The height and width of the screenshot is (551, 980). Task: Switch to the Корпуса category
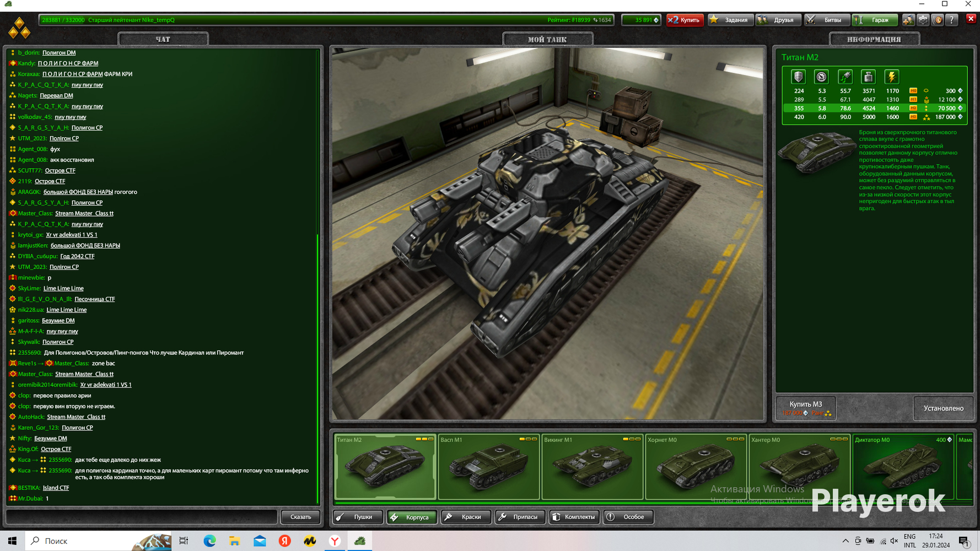coord(412,517)
